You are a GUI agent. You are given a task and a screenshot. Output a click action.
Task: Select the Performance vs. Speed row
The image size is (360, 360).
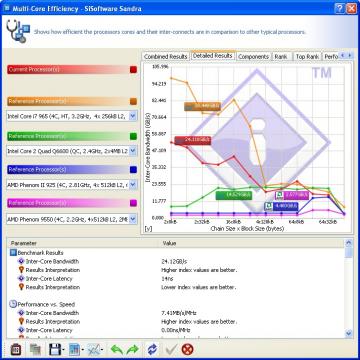click(177, 304)
